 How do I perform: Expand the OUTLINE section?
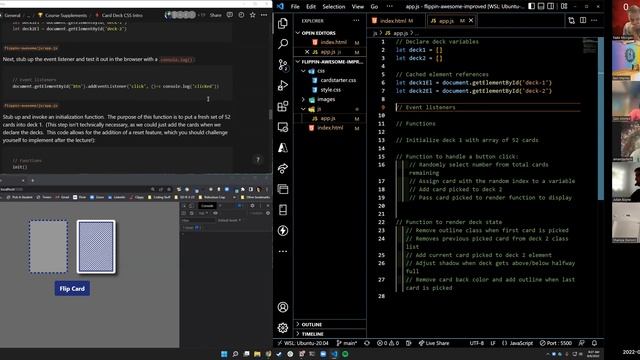pos(330,324)
